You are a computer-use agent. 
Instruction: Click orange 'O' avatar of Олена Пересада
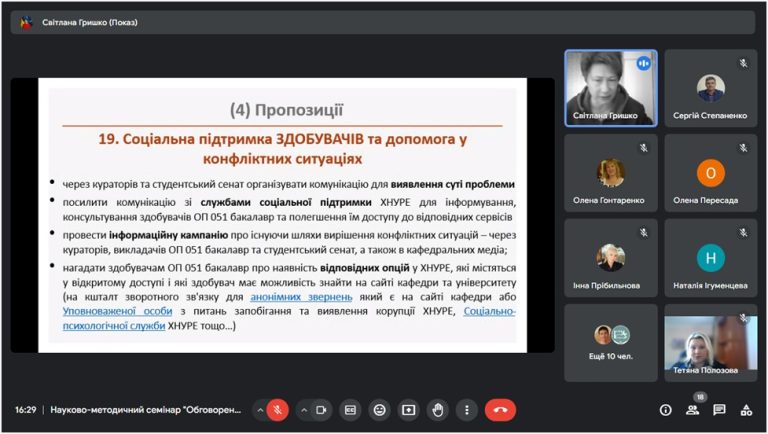(x=711, y=173)
